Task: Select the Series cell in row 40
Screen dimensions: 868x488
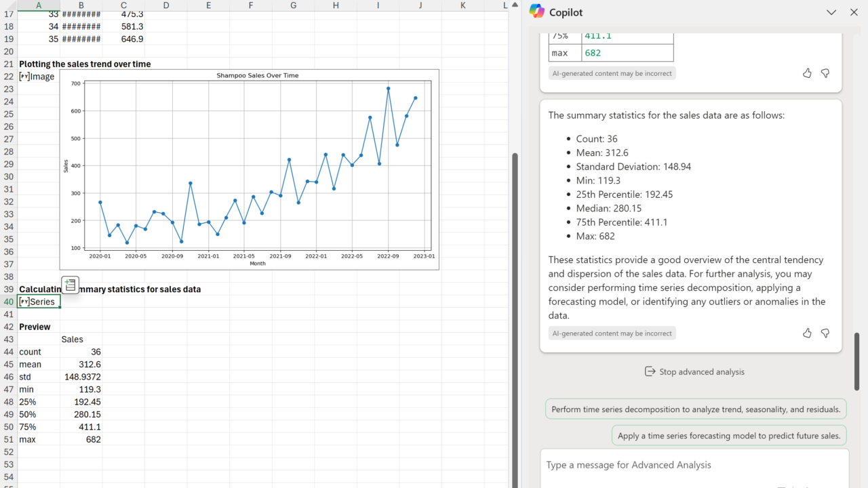Action: (x=39, y=302)
